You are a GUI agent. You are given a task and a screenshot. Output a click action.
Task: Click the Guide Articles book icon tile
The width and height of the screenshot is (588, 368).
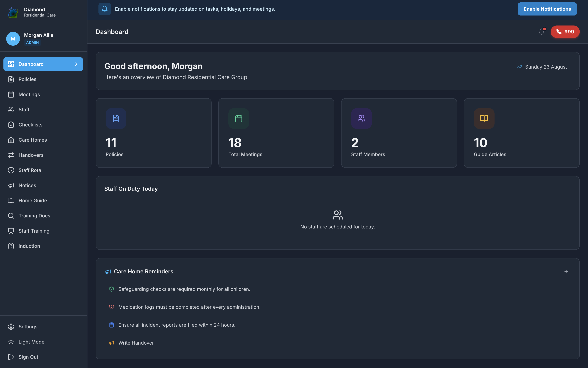(484, 119)
